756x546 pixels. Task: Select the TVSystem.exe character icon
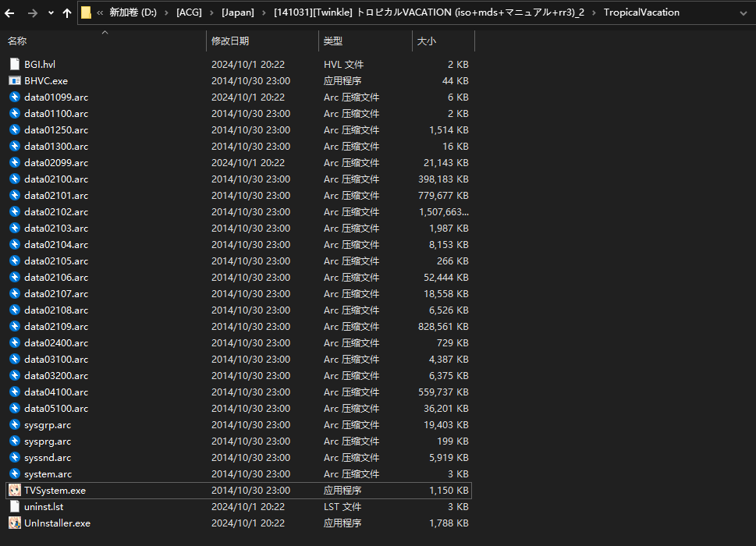coord(15,490)
